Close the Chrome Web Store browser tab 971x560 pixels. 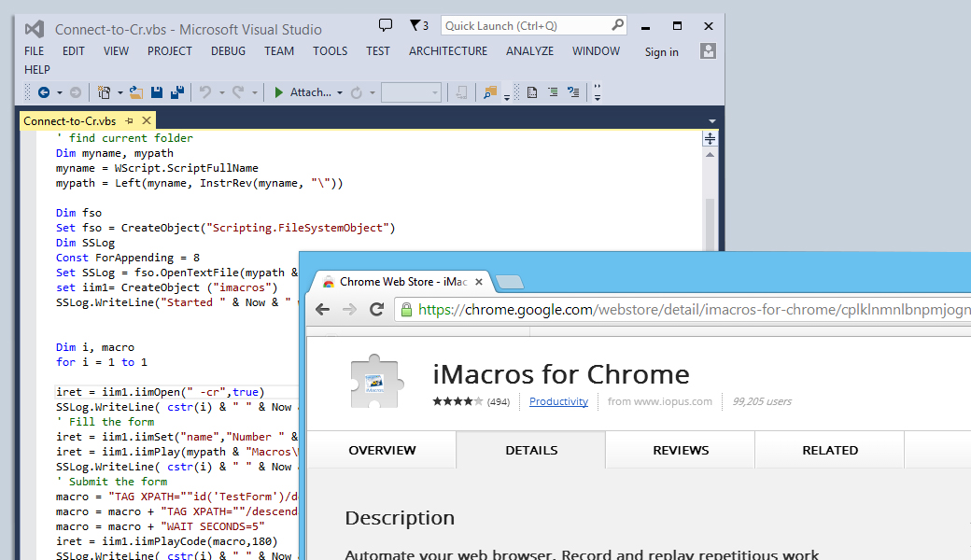(x=479, y=282)
